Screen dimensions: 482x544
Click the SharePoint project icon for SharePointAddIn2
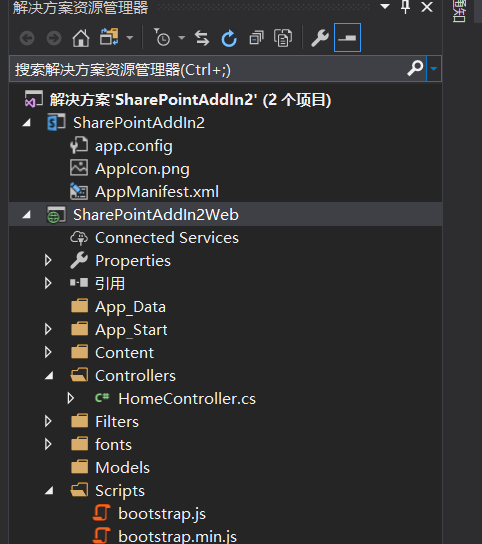pos(56,122)
